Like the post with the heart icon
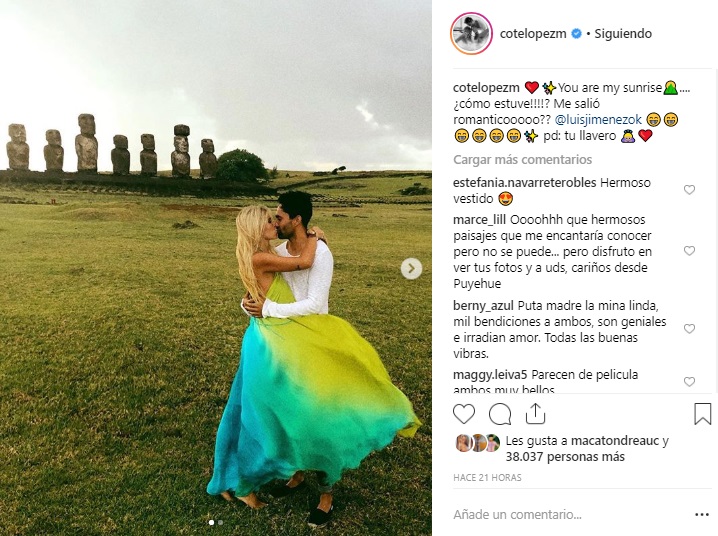Viewport: 718px width, 536px height. (x=464, y=414)
